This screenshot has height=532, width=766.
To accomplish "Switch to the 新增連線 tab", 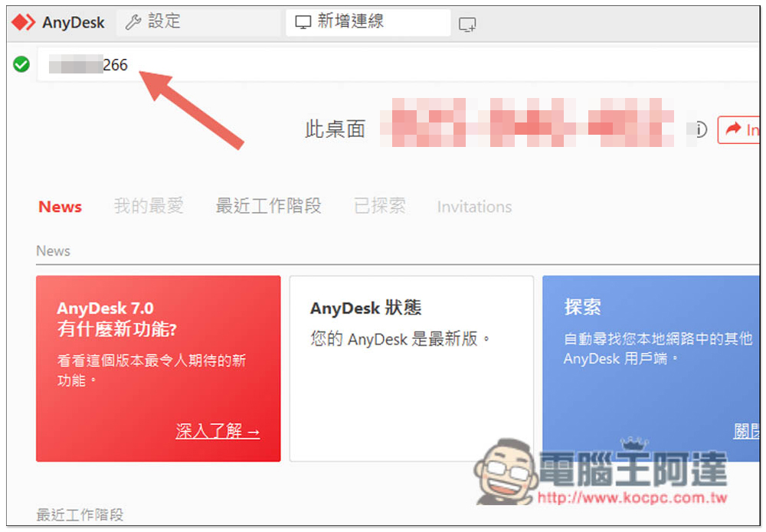I will (368, 22).
